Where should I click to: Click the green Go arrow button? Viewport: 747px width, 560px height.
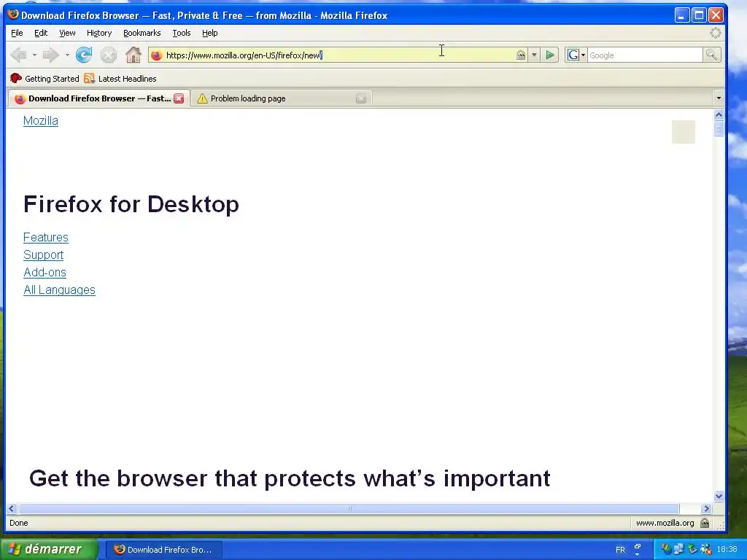tap(550, 55)
